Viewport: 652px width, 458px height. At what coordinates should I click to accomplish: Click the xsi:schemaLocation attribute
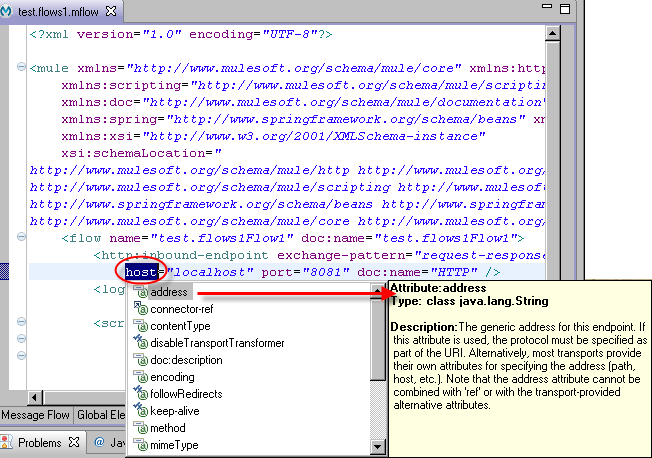tap(141, 153)
